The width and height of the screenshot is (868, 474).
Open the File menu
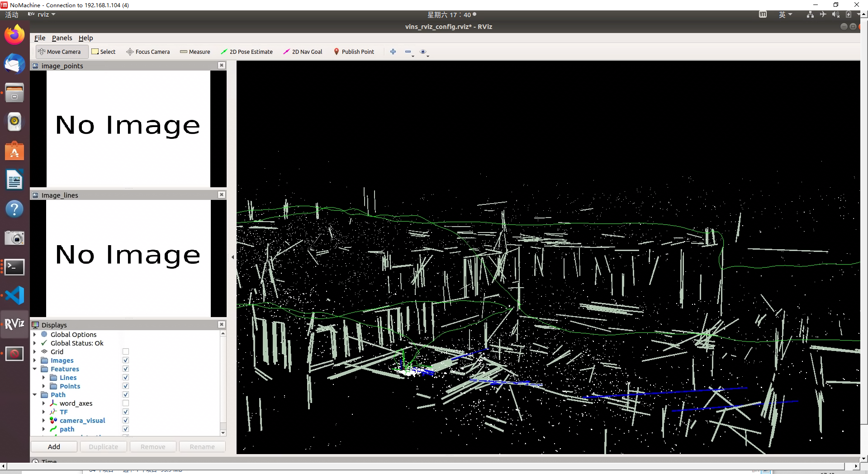[40, 38]
